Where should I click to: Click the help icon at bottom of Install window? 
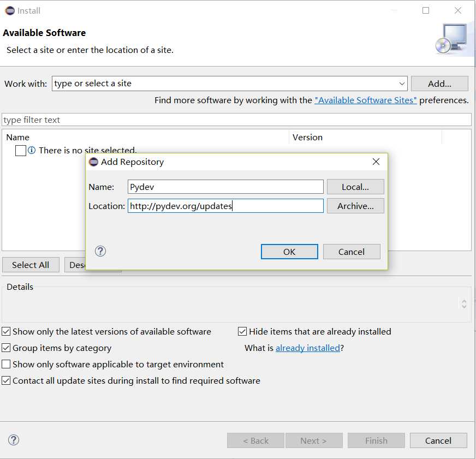coord(14,440)
